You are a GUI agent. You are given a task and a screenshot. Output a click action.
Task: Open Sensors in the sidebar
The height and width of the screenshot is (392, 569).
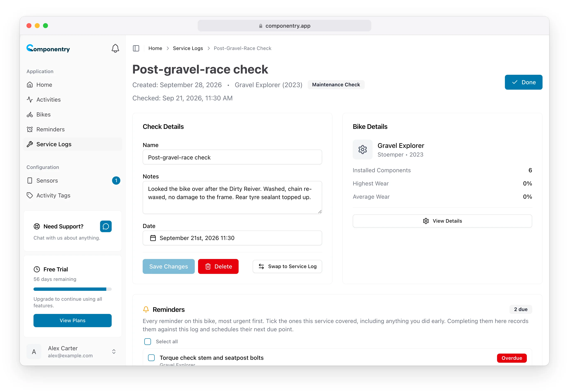(x=73, y=181)
